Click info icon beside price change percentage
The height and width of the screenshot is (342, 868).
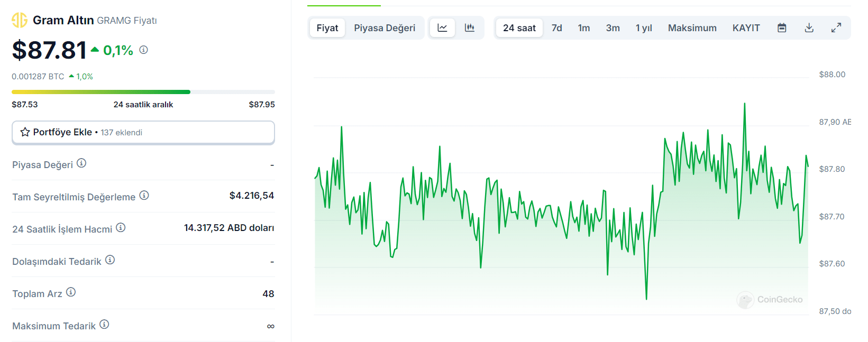click(143, 50)
